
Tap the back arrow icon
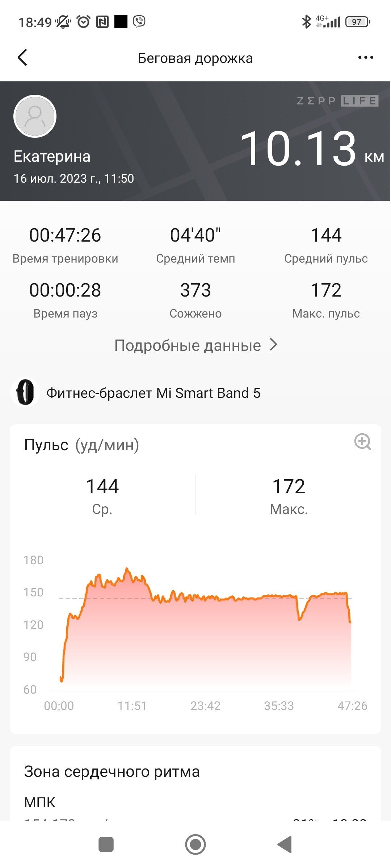(x=22, y=58)
